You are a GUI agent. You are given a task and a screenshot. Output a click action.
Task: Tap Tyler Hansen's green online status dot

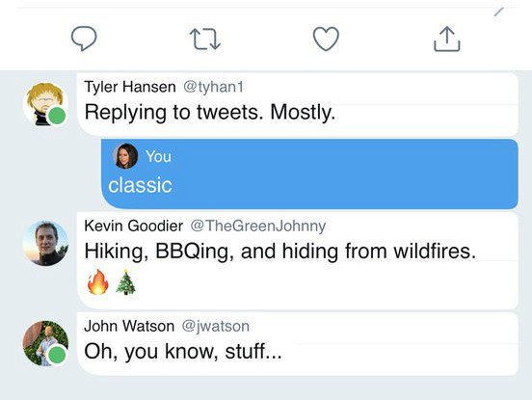coord(57,116)
